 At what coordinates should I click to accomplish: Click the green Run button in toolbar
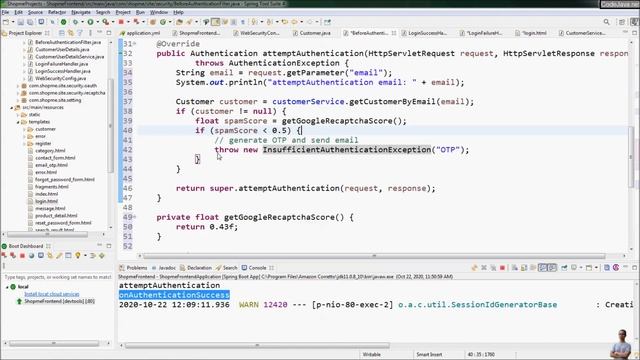tap(90, 22)
